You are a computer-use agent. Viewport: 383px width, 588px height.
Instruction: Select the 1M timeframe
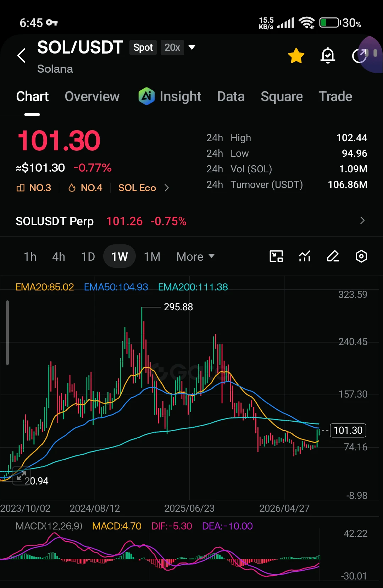(x=152, y=256)
